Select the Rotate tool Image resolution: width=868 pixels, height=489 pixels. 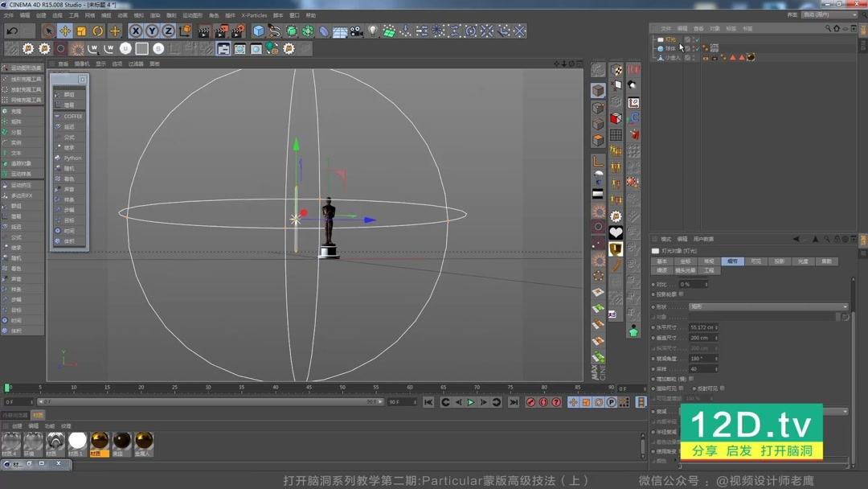point(98,31)
